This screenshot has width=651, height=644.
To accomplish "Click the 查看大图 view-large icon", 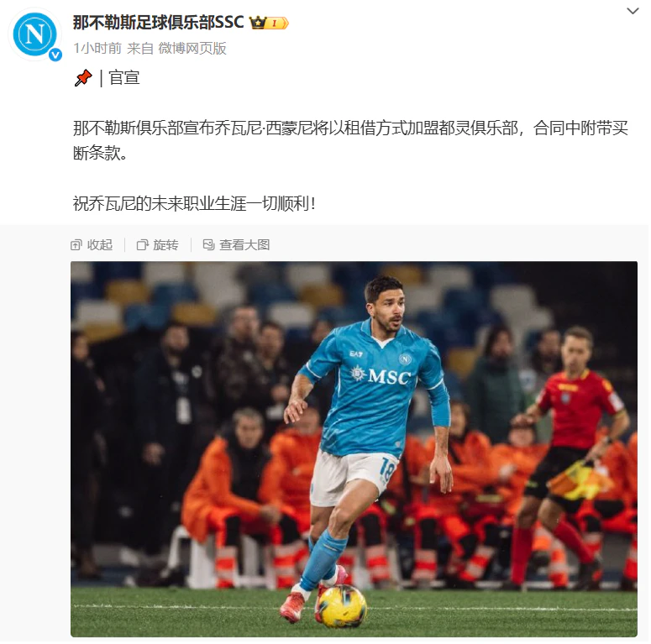I will (208, 245).
